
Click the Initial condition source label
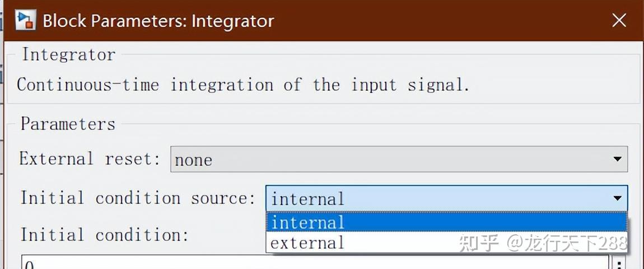pos(138,198)
